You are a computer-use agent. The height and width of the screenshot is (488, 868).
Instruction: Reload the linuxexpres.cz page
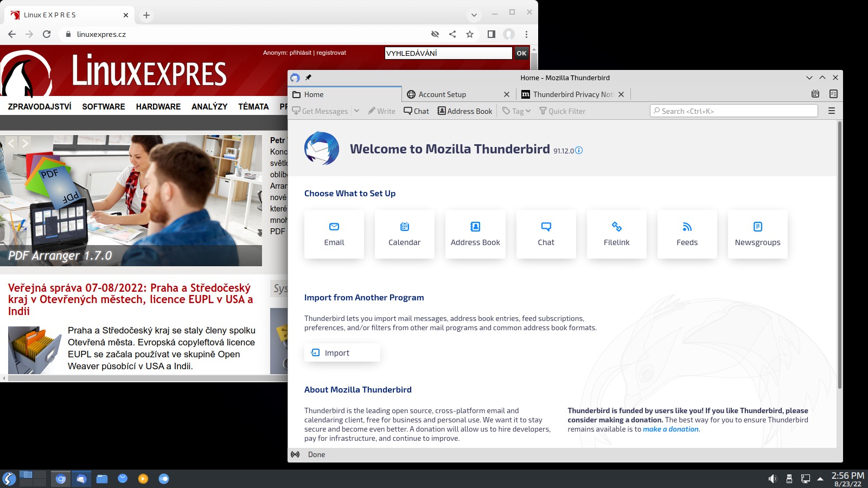(x=47, y=34)
